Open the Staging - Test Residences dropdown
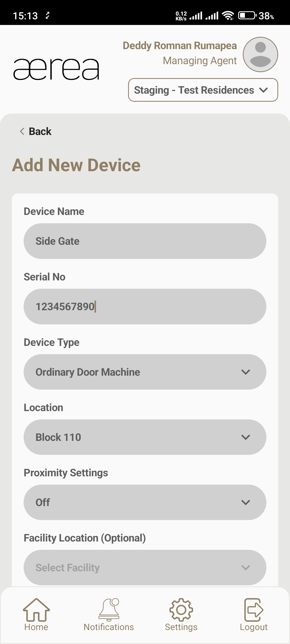Image resolution: width=290 pixels, height=644 pixels. coord(203,90)
